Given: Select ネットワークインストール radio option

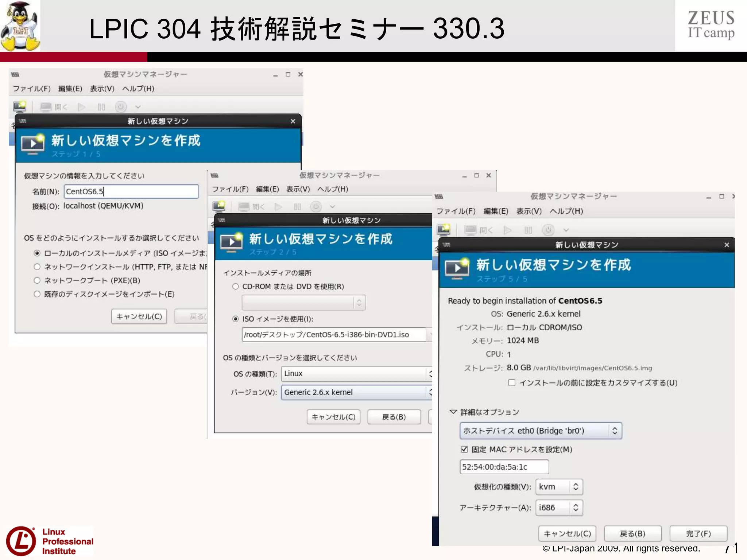Looking at the screenshot, I should pos(37,267).
